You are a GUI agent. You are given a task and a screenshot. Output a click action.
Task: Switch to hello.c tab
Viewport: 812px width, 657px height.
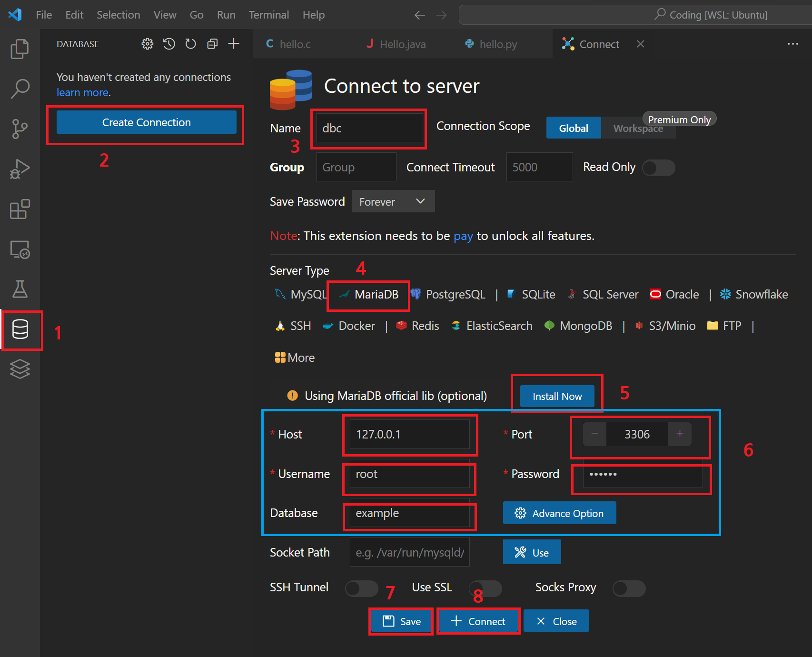[303, 44]
